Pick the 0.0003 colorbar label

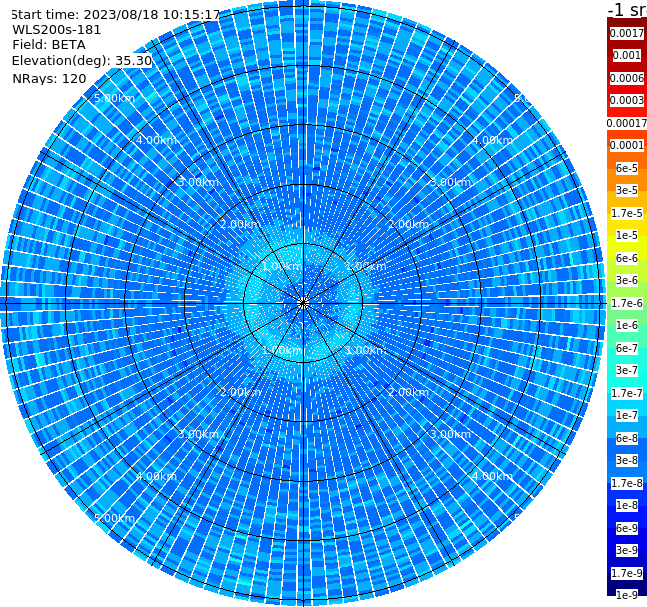(x=627, y=100)
